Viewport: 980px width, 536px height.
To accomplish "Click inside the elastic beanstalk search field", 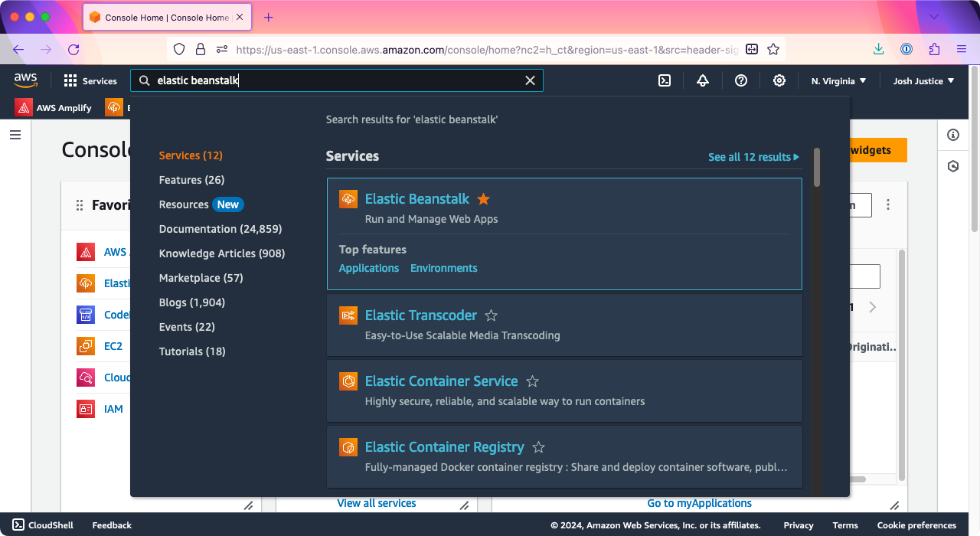I will (x=337, y=80).
